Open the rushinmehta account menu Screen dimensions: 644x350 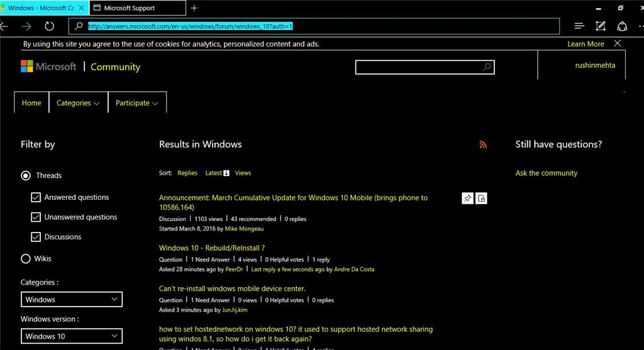pos(595,65)
